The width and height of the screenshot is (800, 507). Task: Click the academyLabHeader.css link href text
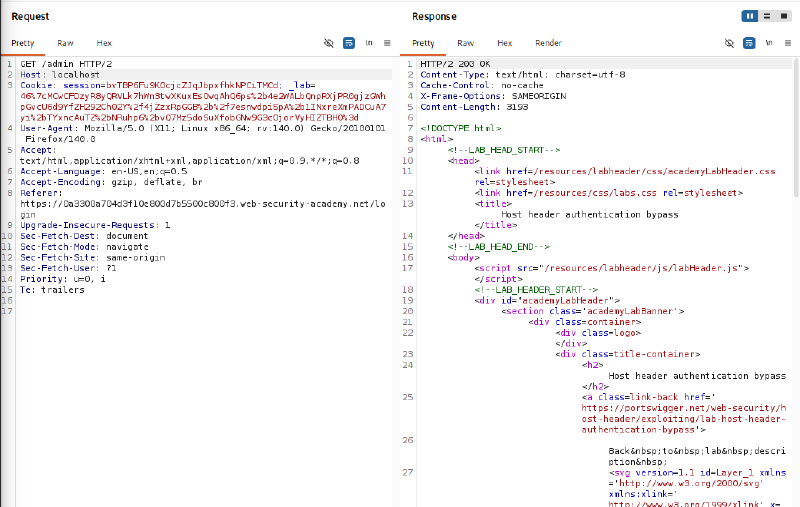coord(654,171)
